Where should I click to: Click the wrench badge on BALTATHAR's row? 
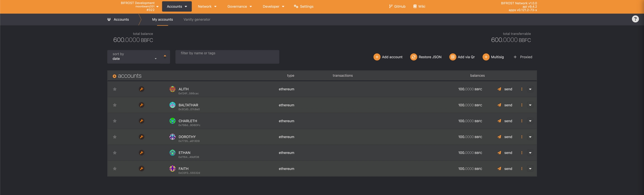(141, 105)
